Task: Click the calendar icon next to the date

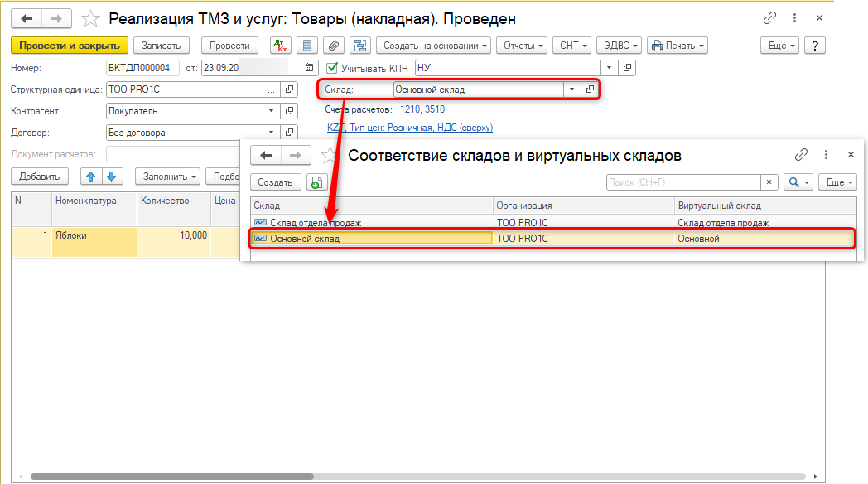Action: coord(310,68)
